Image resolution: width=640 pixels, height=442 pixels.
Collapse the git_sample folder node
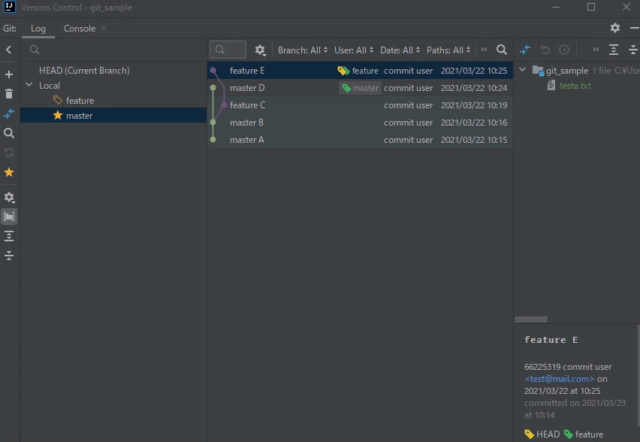[522, 70]
